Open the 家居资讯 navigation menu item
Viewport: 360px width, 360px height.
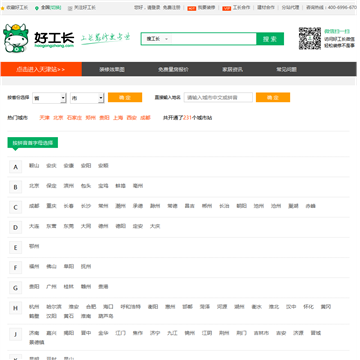click(x=232, y=70)
